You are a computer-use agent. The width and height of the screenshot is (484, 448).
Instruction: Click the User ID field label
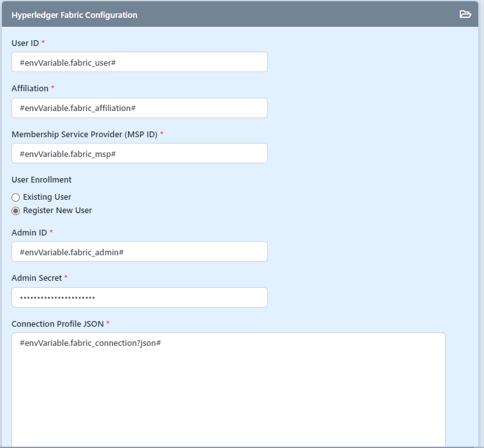coord(25,43)
